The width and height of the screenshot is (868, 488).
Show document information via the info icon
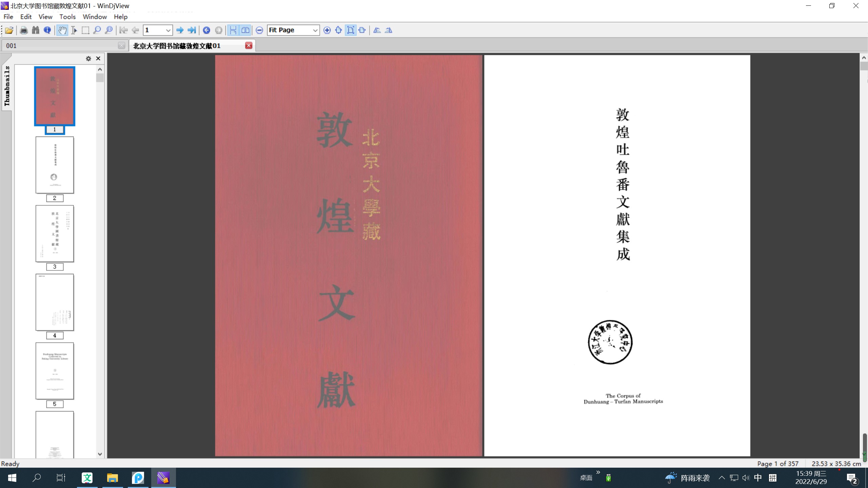(x=47, y=30)
